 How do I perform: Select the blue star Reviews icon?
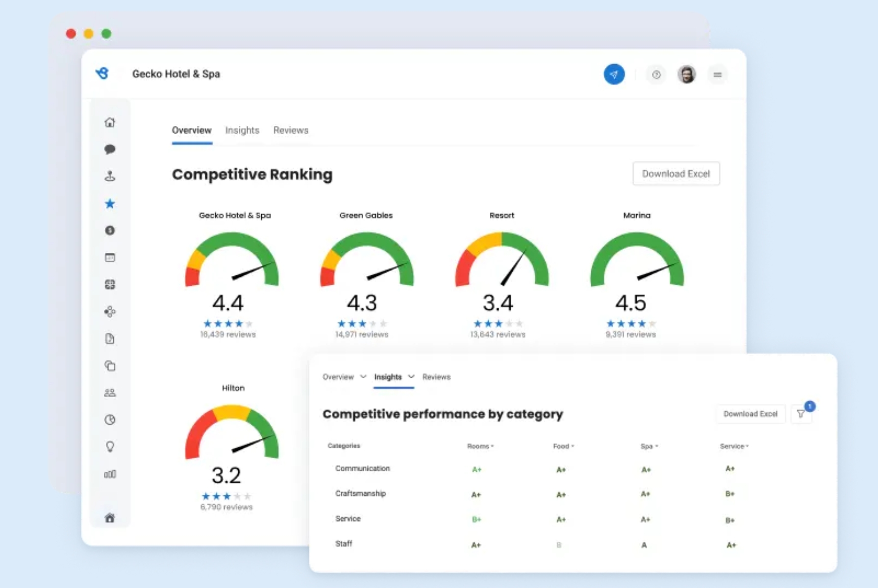[x=110, y=204]
